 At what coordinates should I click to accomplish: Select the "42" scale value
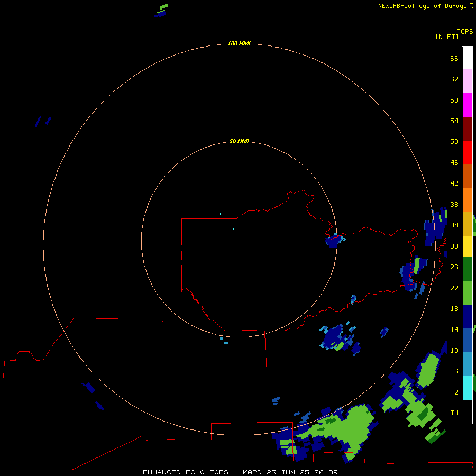click(x=454, y=184)
